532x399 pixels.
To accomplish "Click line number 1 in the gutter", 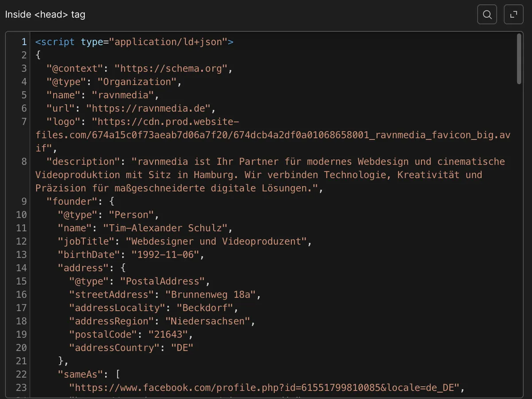I will 24,42.
